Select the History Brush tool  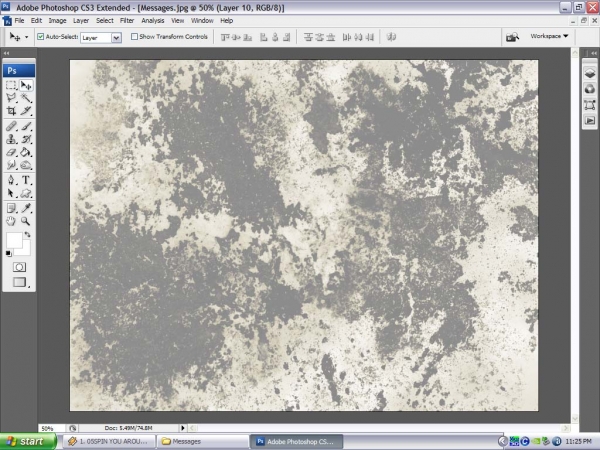click(x=26, y=139)
